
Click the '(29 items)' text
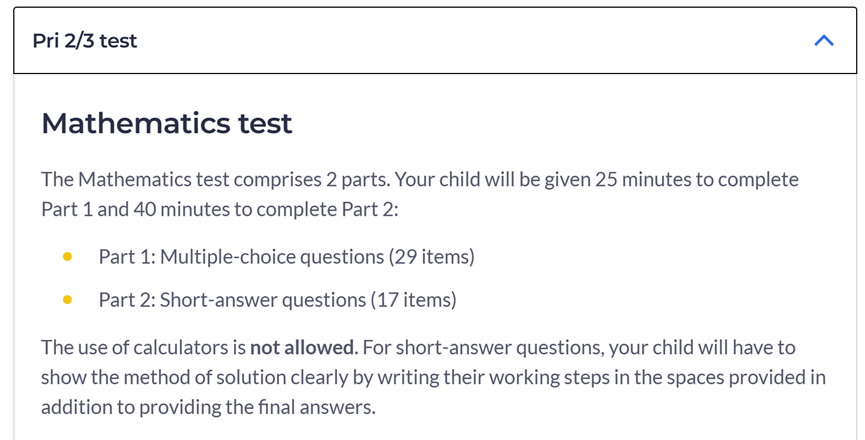[x=431, y=257]
